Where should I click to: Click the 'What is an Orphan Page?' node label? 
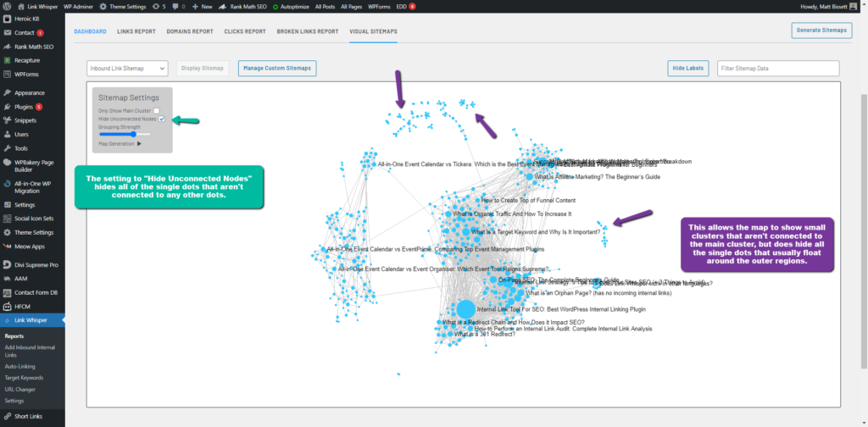(x=598, y=293)
